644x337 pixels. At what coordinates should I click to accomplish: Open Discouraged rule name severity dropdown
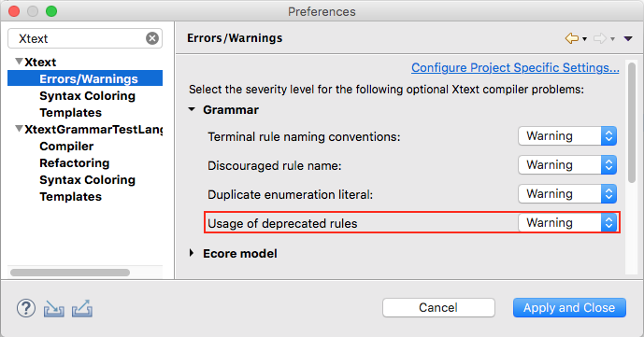tap(567, 165)
